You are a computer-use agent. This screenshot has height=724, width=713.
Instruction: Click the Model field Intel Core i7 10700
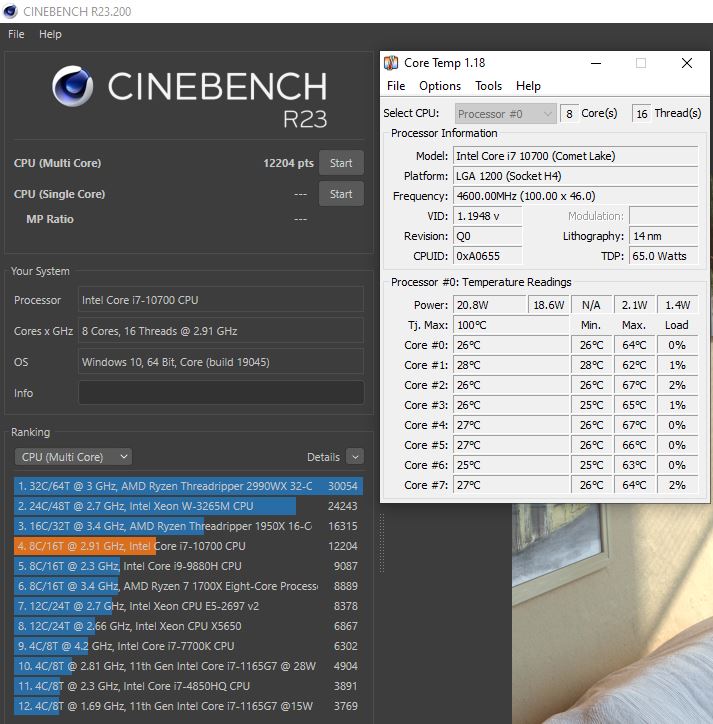pyautogui.click(x=575, y=156)
